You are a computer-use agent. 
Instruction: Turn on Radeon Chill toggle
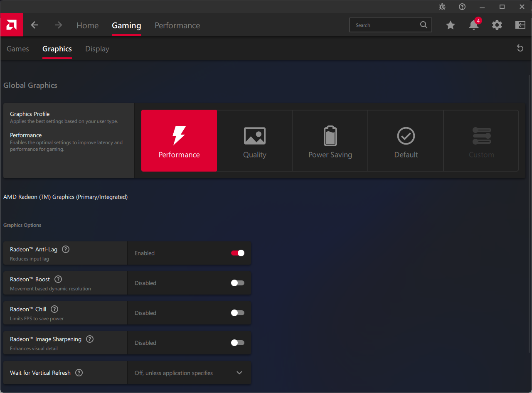(238, 313)
